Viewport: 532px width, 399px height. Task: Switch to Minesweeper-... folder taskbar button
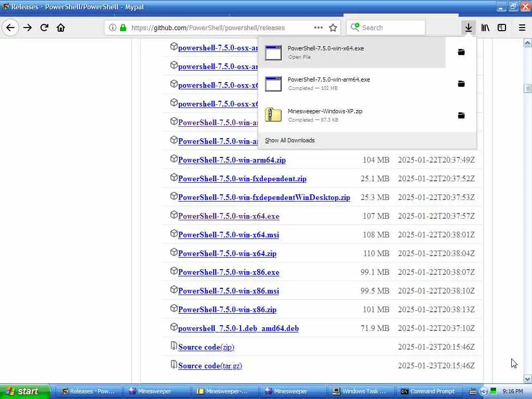point(224,391)
